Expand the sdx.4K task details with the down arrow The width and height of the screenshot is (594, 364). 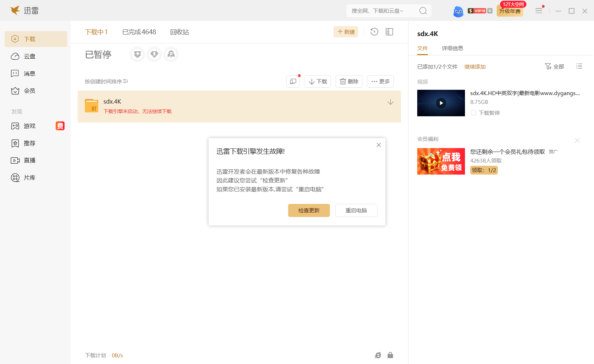click(x=390, y=102)
